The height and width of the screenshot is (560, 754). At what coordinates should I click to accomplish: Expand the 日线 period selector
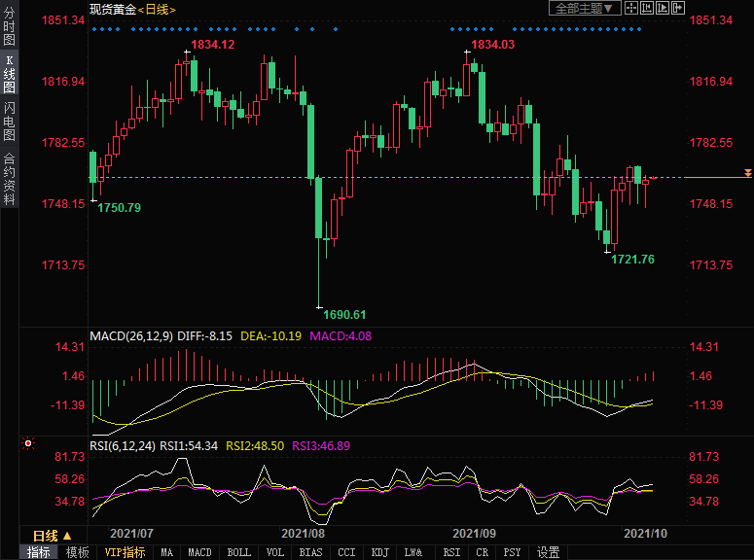pos(52,536)
